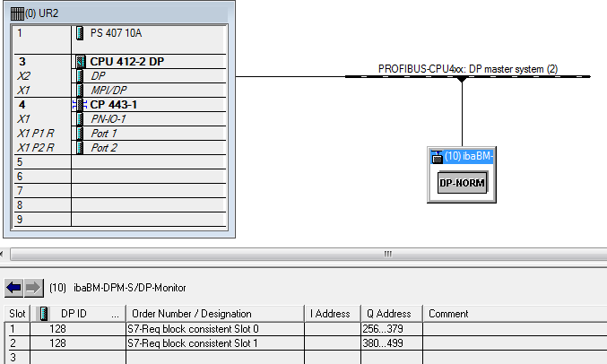Click slot number 4 of CP row

[x=22, y=105]
